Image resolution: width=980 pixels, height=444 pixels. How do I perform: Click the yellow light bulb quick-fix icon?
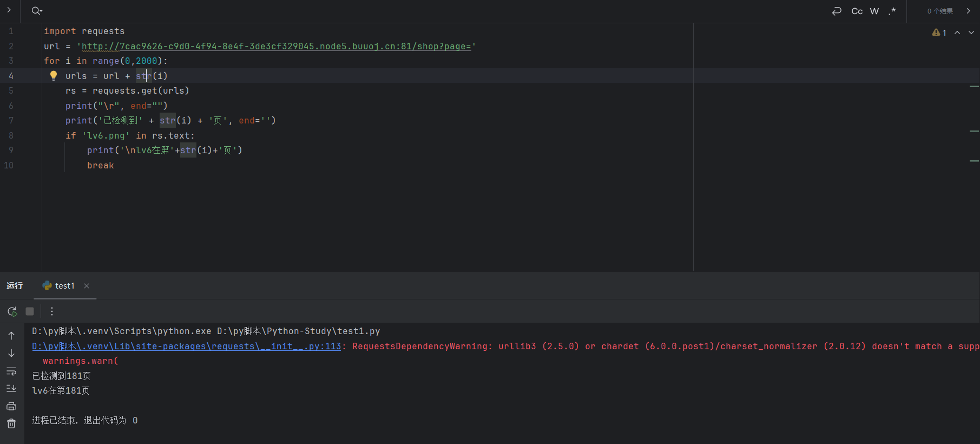pyautogui.click(x=54, y=76)
